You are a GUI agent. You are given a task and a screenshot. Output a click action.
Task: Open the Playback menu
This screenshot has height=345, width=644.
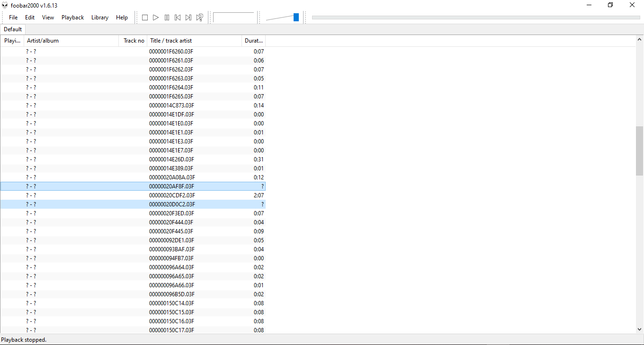72,17
